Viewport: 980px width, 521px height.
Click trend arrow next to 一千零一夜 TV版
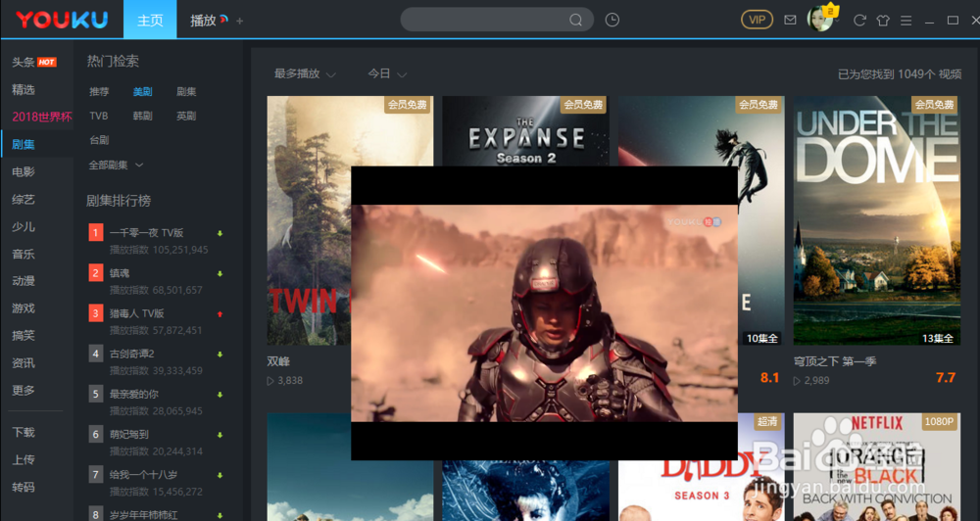(220, 234)
